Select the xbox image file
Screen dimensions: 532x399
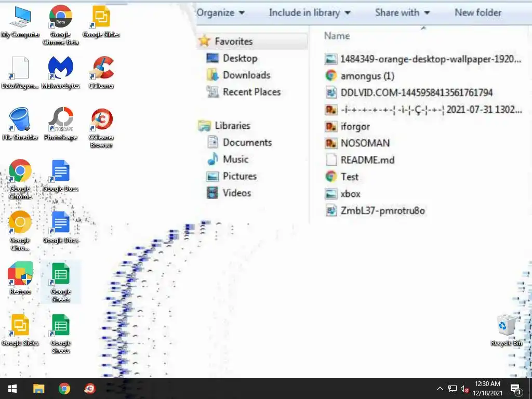(x=343, y=194)
